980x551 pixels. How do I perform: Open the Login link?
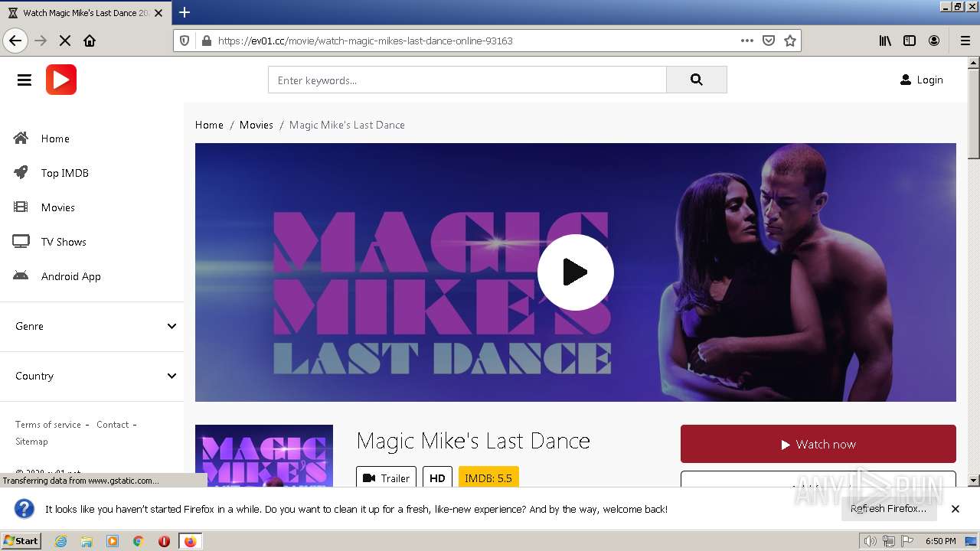pos(921,80)
